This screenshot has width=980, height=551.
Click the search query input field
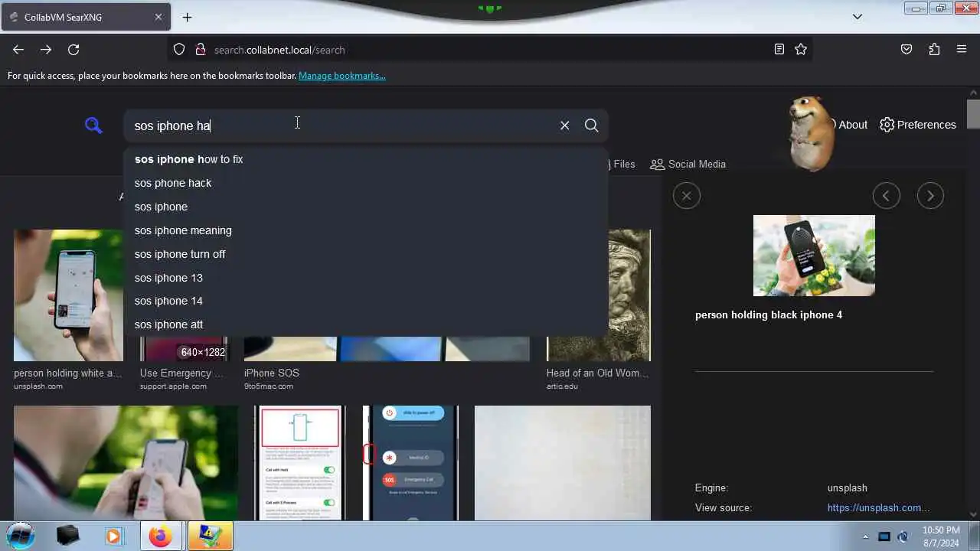(x=341, y=126)
